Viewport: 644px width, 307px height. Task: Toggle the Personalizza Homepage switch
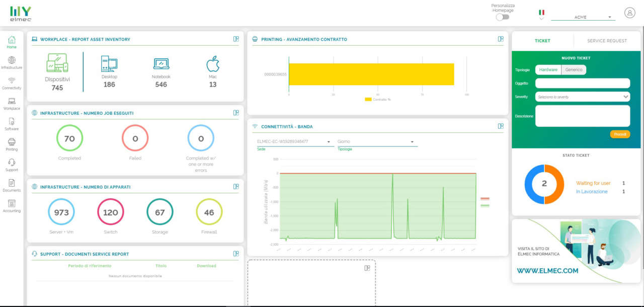502,17
